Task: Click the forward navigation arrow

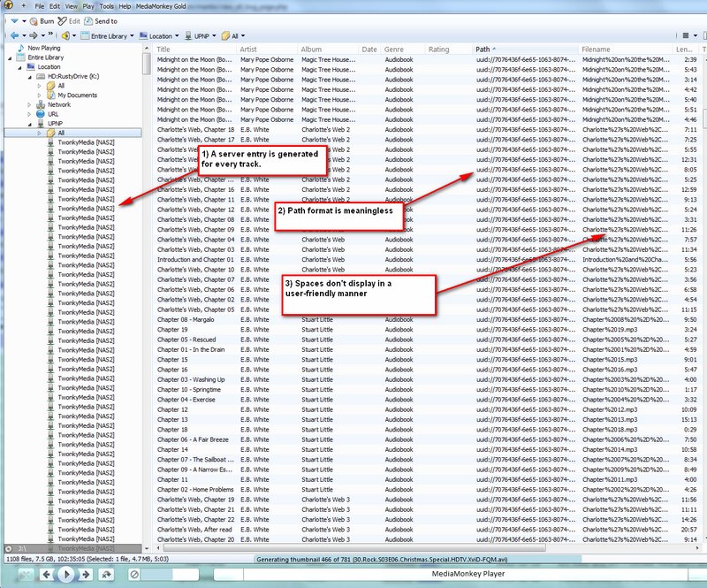Action: click(33, 36)
